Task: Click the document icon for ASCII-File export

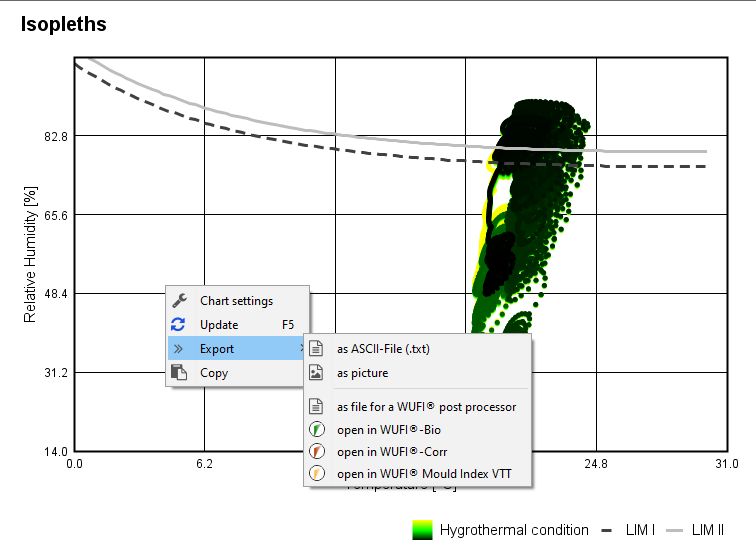Action: click(x=316, y=349)
